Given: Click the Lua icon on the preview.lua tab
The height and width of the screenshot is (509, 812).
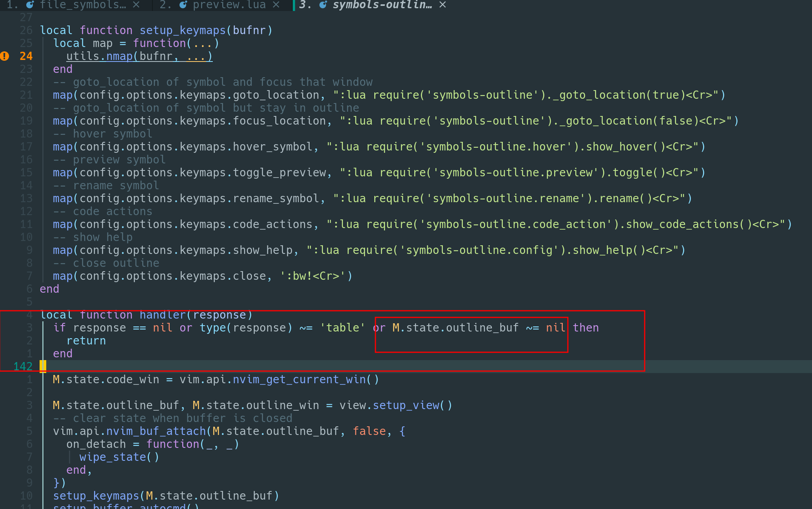Looking at the screenshot, I should pos(183,5).
